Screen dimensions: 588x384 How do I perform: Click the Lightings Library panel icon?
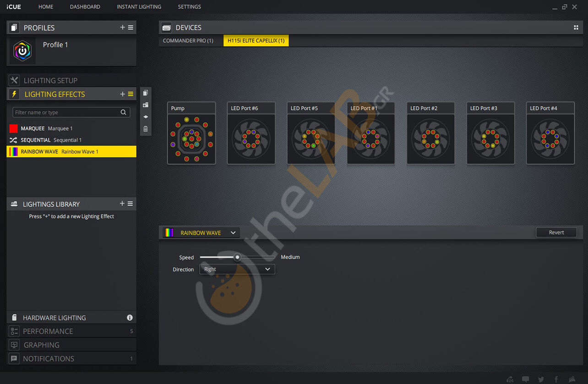[x=14, y=204]
